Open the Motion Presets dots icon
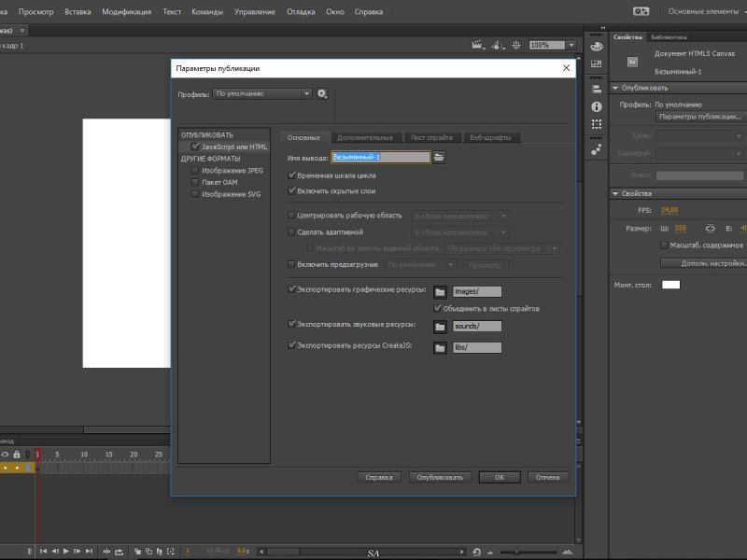747x560 pixels. (596, 149)
